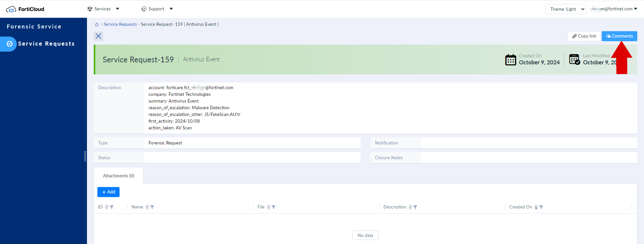Click the summary: Antivirus Event line

coord(174,101)
